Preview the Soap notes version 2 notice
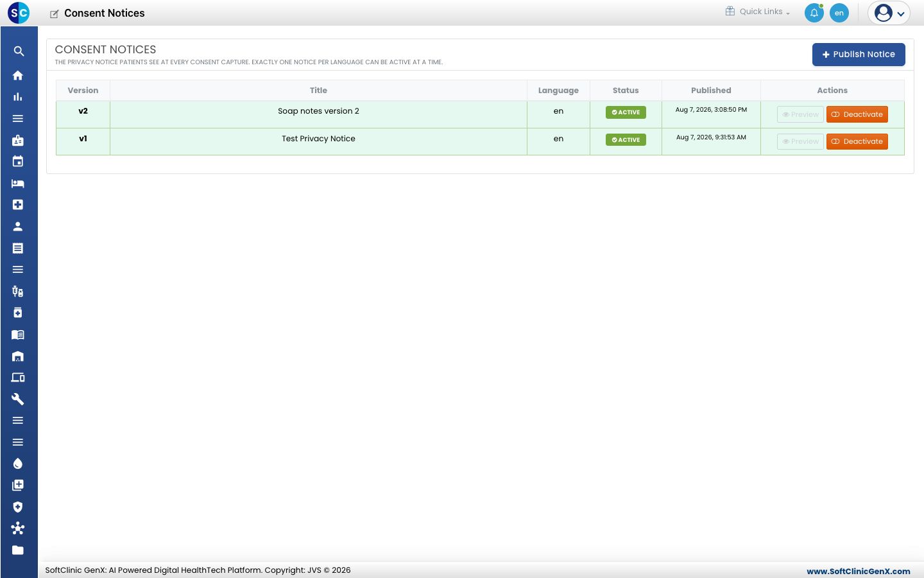Image resolution: width=924 pixels, height=578 pixels. pyautogui.click(x=800, y=114)
